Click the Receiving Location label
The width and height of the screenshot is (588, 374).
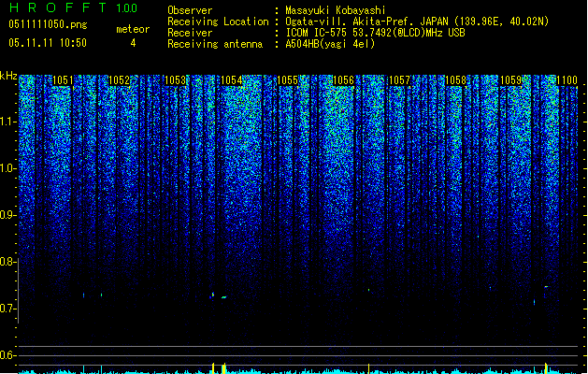point(218,22)
